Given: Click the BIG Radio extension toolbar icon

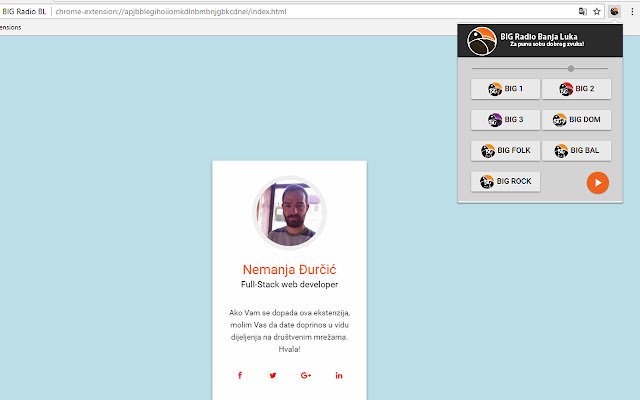Looking at the screenshot, I should point(614,11).
